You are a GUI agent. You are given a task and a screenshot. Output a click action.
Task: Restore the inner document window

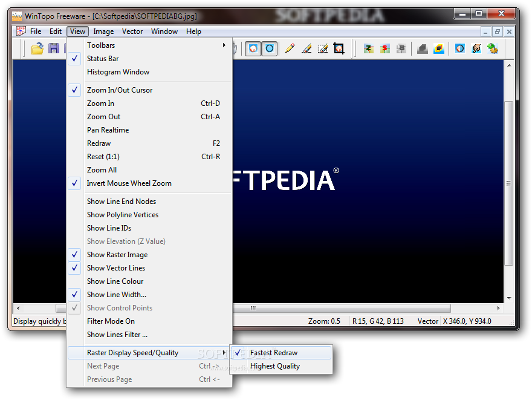coord(497,31)
